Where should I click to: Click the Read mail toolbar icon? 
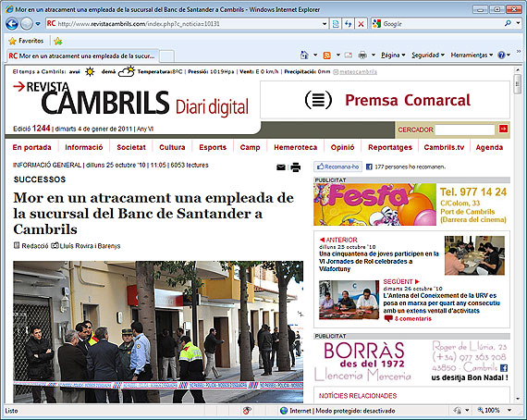click(x=349, y=55)
